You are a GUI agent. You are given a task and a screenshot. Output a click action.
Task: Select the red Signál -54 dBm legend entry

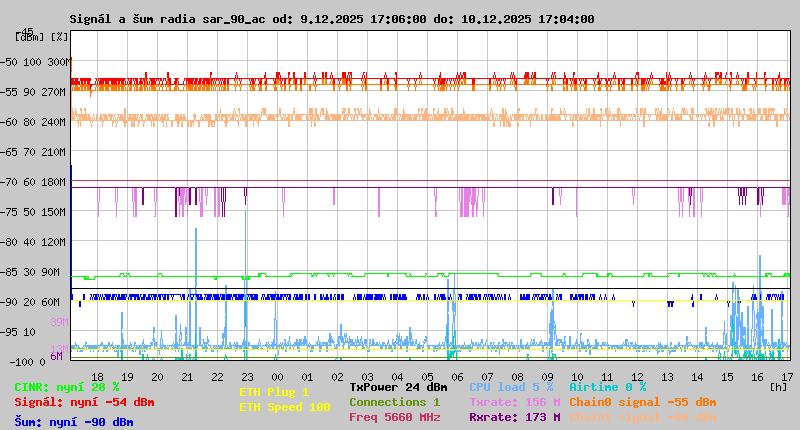pos(84,402)
